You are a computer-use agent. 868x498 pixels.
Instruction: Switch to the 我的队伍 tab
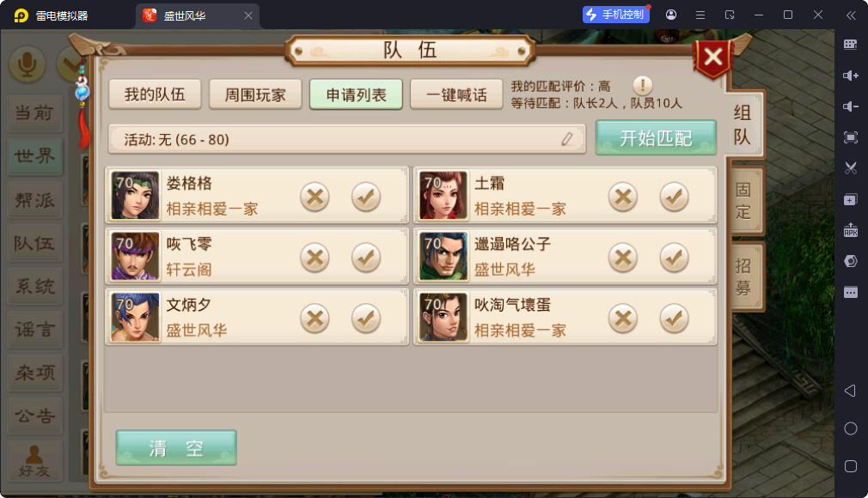[x=155, y=94]
